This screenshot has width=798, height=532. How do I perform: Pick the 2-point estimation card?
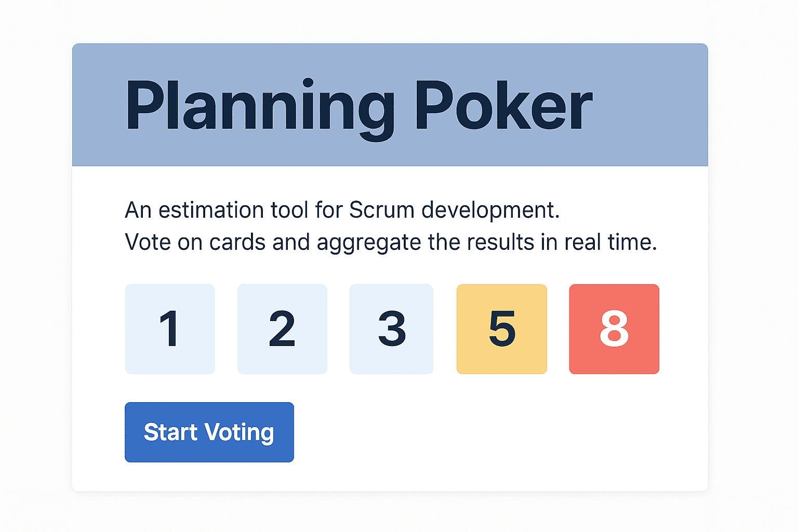tap(282, 329)
